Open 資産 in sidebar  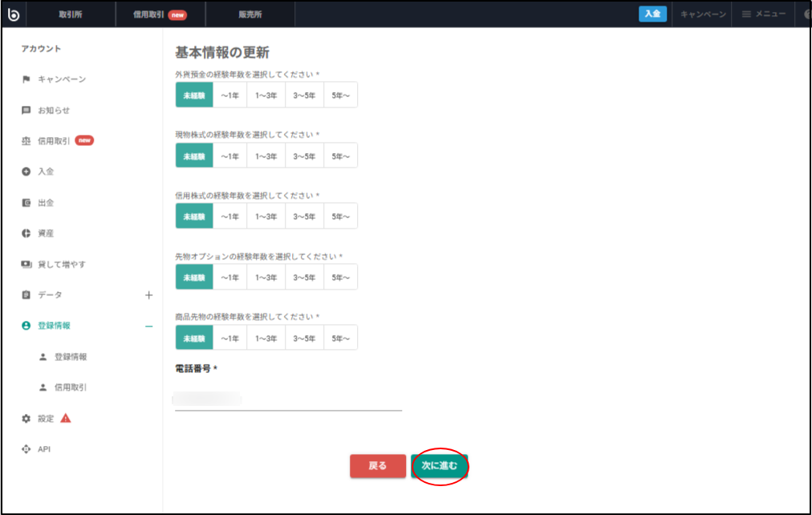tap(46, 233)
